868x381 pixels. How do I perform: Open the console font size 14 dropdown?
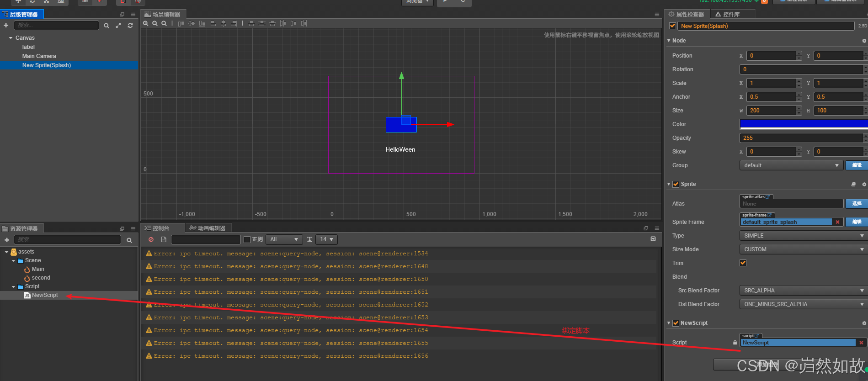point(326,239)
